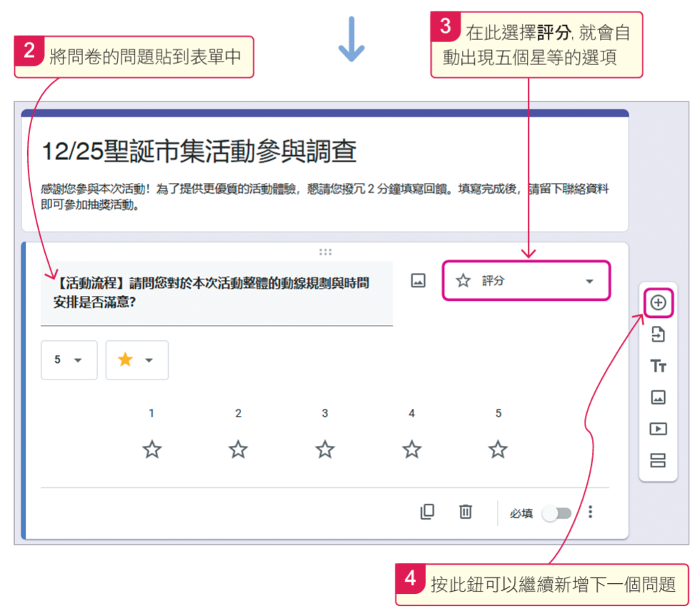This screenshot has height=616, width=700.
Task: Click the fifth rating star
Action: pyautogui.click(x=498, y=449)
